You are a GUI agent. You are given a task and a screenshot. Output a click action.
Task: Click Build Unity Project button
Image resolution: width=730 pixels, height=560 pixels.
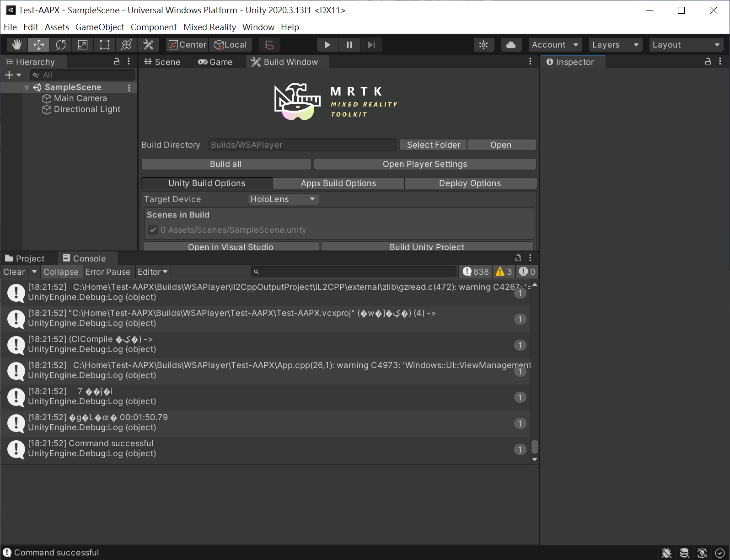click(x=427, y=247)
